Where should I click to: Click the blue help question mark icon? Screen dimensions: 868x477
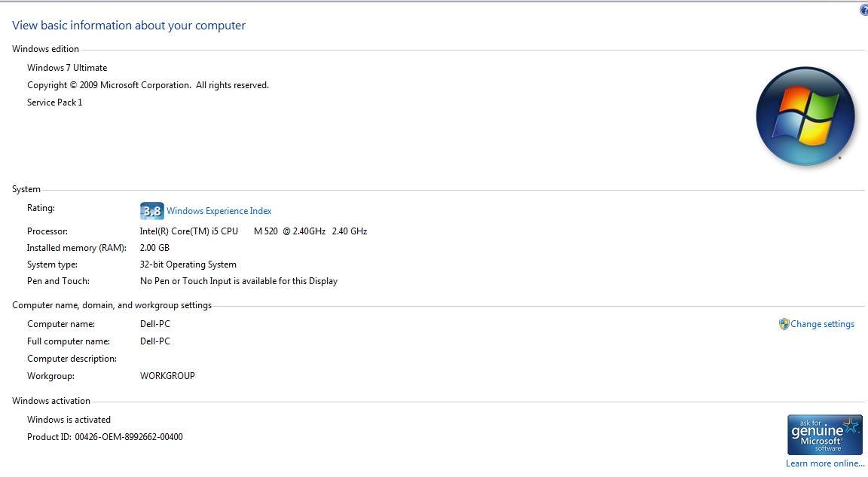pos(863,10)
